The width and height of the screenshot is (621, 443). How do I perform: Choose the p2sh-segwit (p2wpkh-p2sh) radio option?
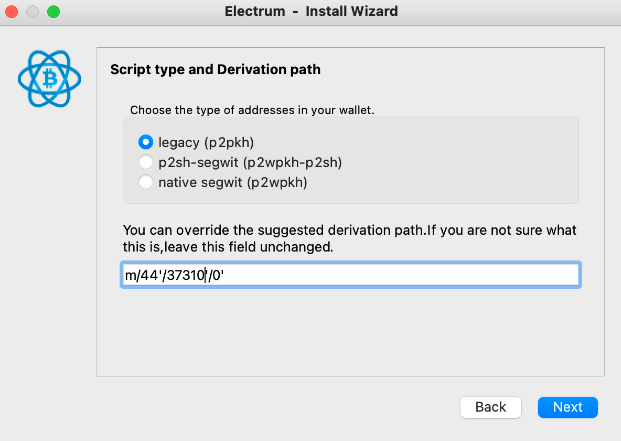coord(146,162)
